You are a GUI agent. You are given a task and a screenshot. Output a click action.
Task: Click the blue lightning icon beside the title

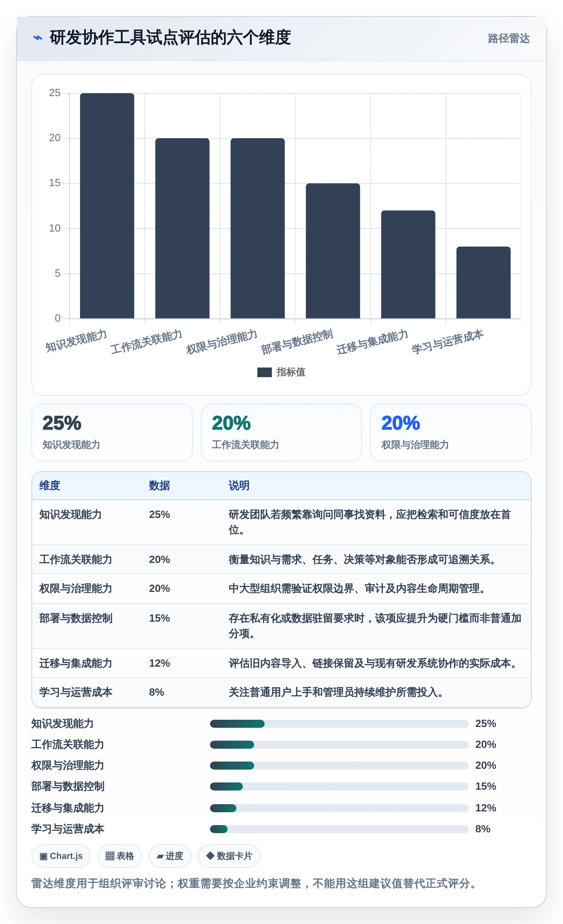pyautogui.click(x=38, y=38)
